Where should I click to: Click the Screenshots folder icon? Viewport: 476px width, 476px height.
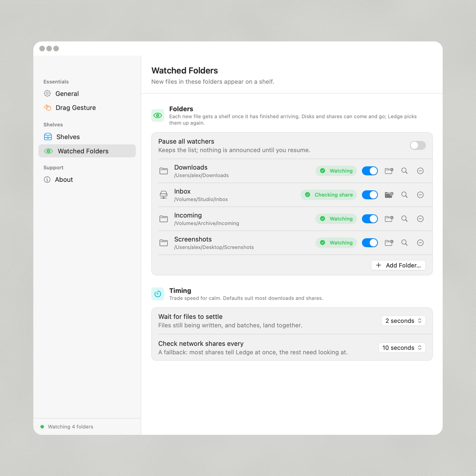point(164,243)
